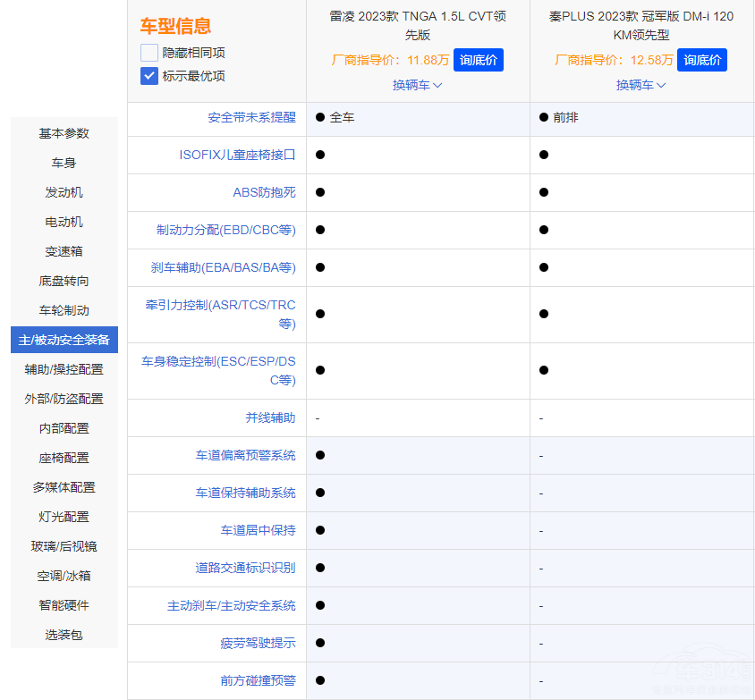755x700 pixels.
Task: Open 基本参数 in the sidebar
Action: click(64, 133)
